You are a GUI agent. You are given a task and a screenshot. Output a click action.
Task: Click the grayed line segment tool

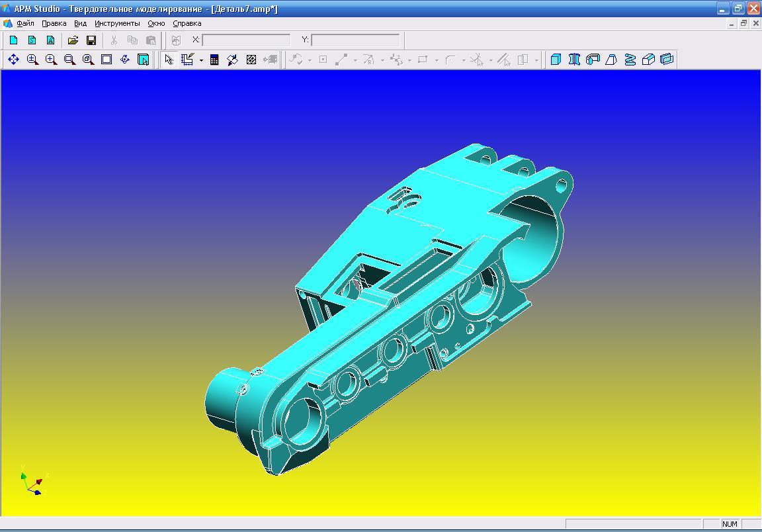(x=341, y=60)
